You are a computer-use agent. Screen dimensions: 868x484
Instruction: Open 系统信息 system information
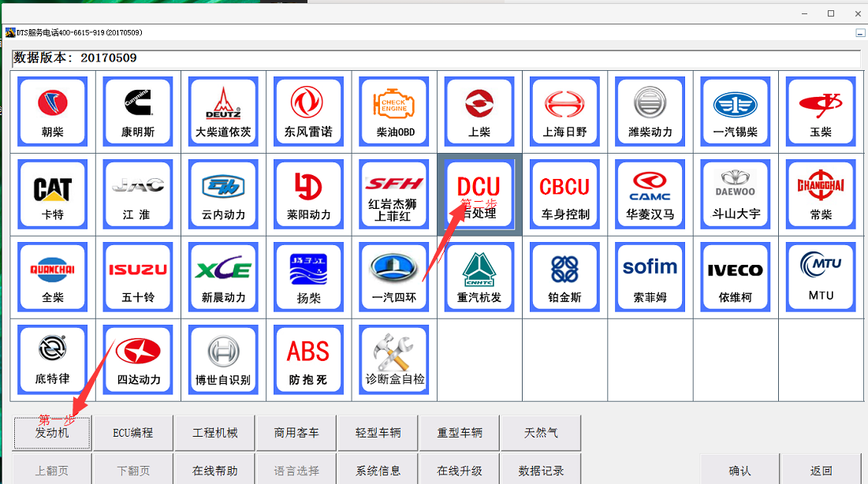pyautogui.click(x=378, y=470)
